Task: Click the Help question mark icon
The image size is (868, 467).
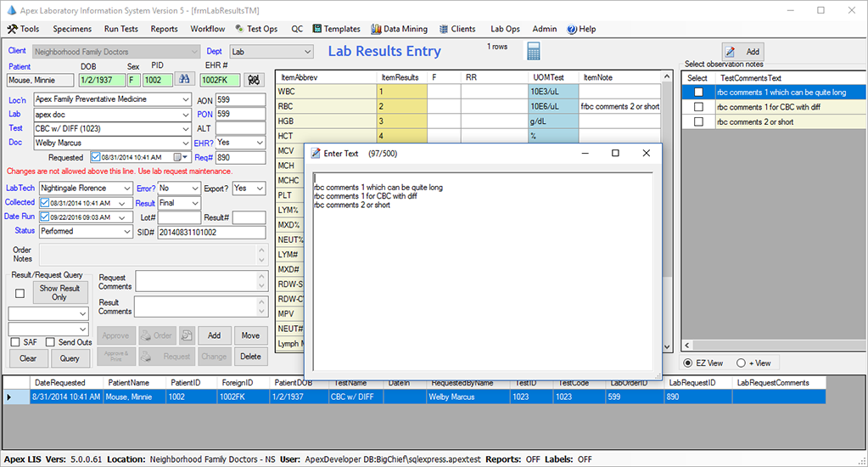Action: click(x=572, y=30)
